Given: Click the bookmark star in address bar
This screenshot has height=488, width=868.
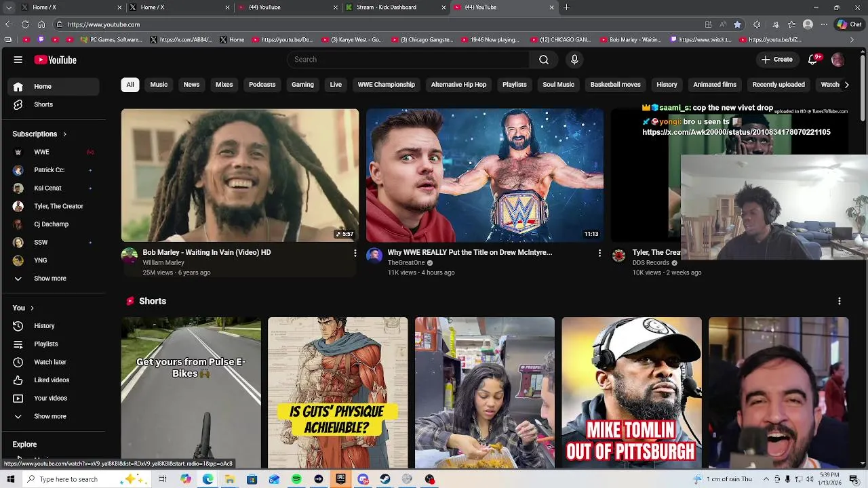Looking at the screenshot, I should (x=737, y=24).
